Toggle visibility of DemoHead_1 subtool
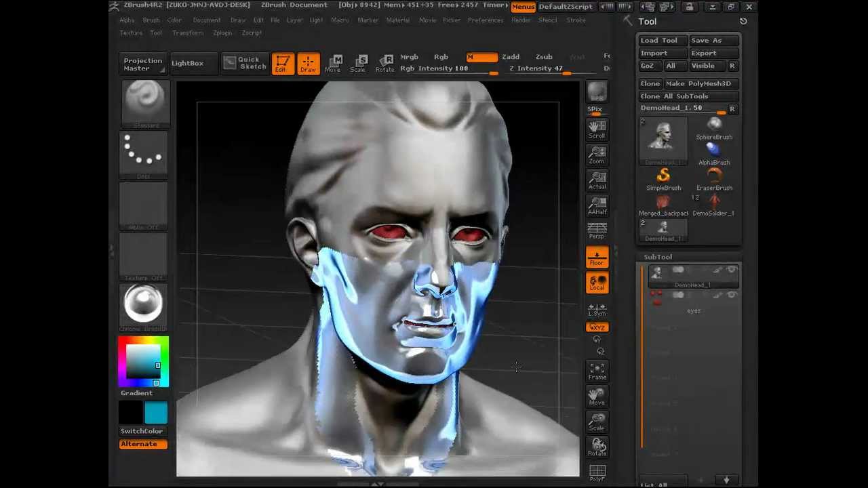 (x=731, y=270)
